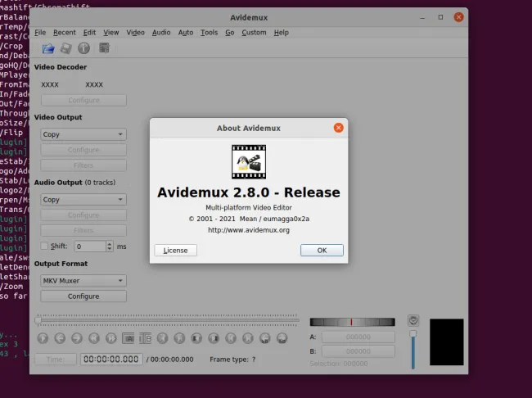Search next black frame icon

pos(214,338)
